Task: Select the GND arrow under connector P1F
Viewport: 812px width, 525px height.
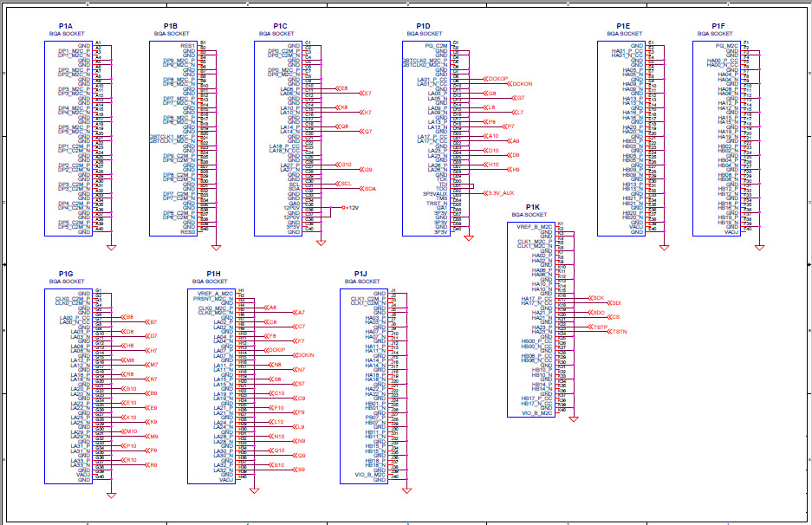Action: 760,250
